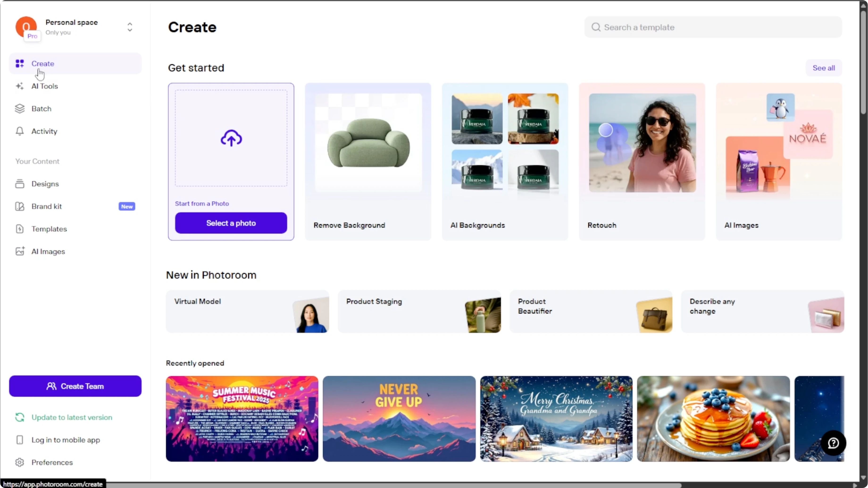Click the cloud upload icon
Screen dimensions: 868x488
point(231,138)
